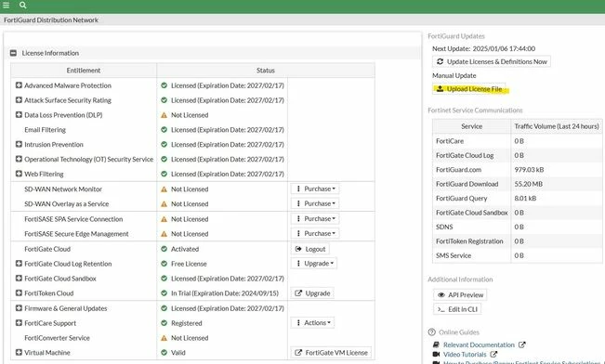Viewport: 605px width, 364px height.
Task: Click warning icon for SD-WAN Network Monitor status
Action: pyautogui.click(x=164, y=189)
